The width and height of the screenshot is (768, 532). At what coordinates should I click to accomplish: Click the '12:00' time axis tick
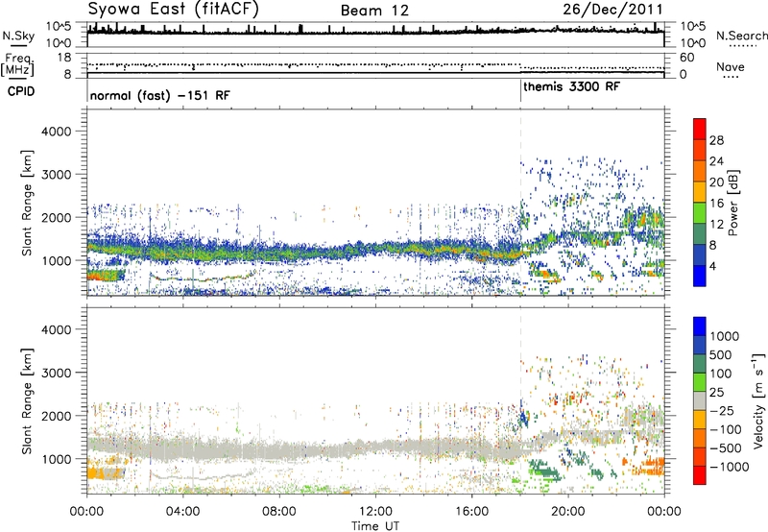(x=375, y=511)
